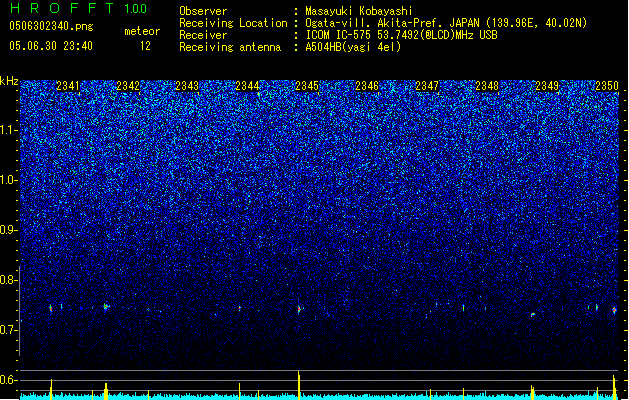Click the 2347 time marker
Viewport: 629px width, 400px height.
tap(427, 86)
